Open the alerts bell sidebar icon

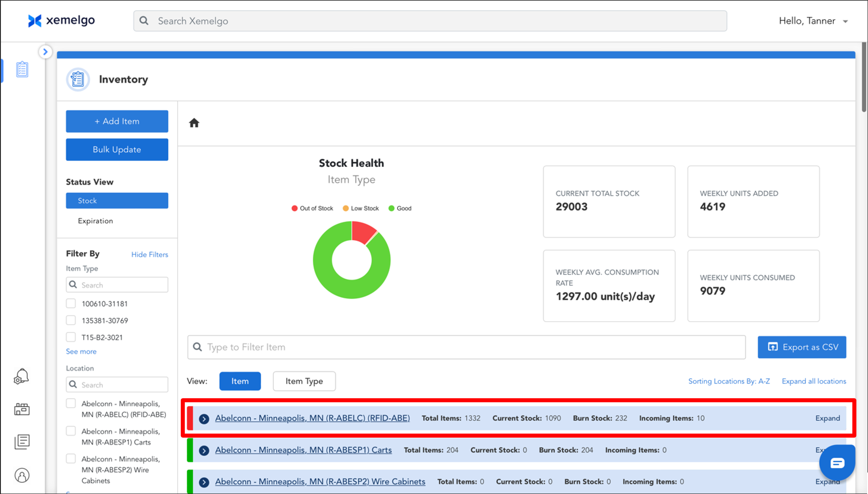point(21,377)
